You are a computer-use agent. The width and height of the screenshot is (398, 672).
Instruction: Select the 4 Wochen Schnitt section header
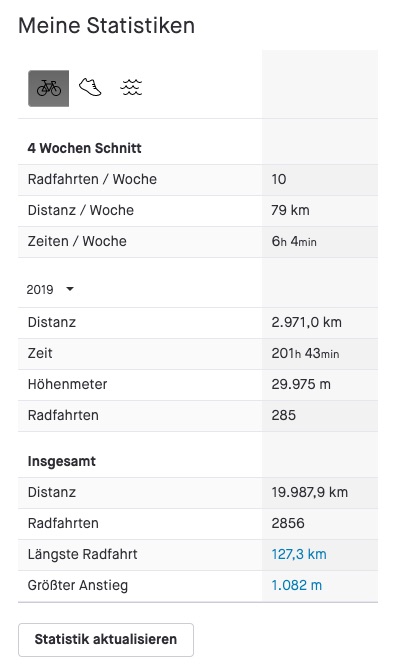[84, 148]
